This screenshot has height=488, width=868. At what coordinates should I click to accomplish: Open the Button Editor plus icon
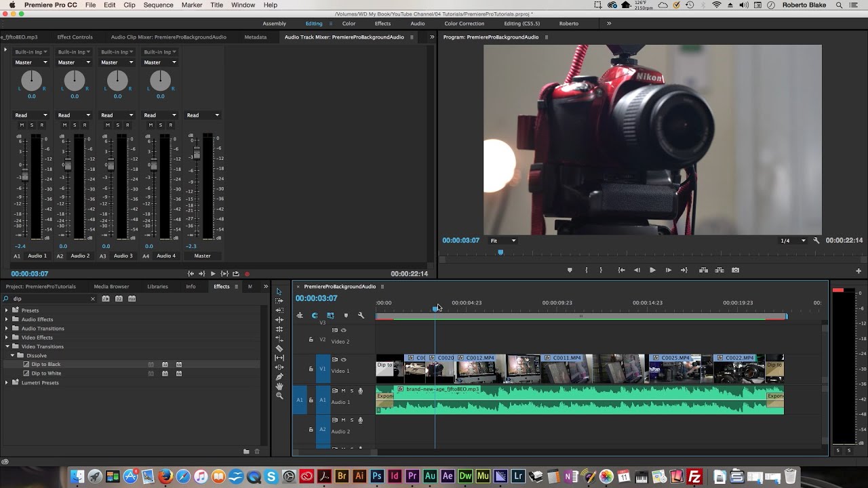tap(859, 270)
